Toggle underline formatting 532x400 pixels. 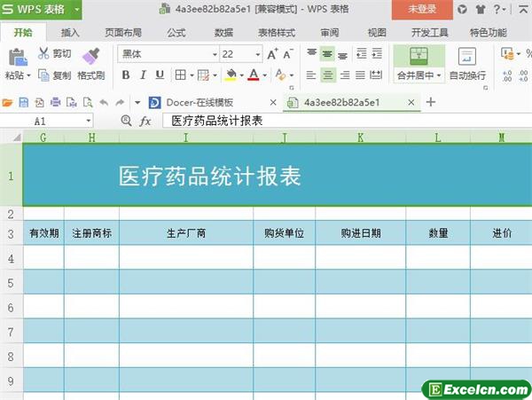click(x=158, y=76)
